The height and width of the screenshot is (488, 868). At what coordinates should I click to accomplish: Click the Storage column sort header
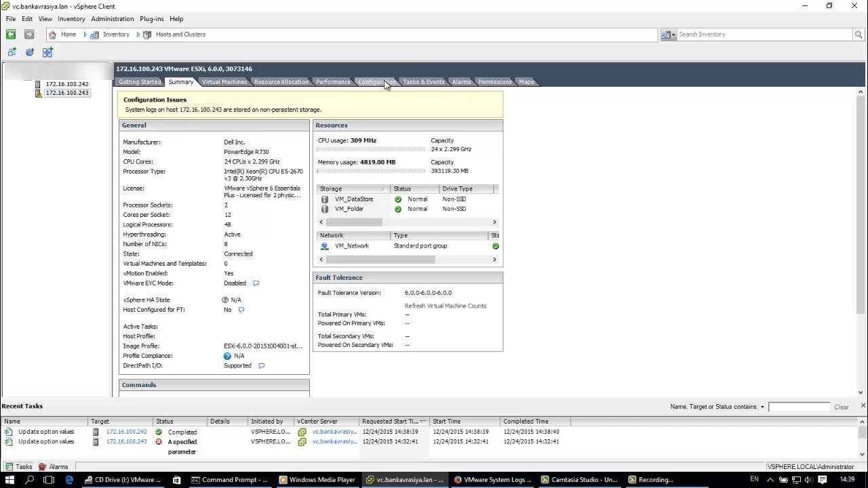pos(353,189)
